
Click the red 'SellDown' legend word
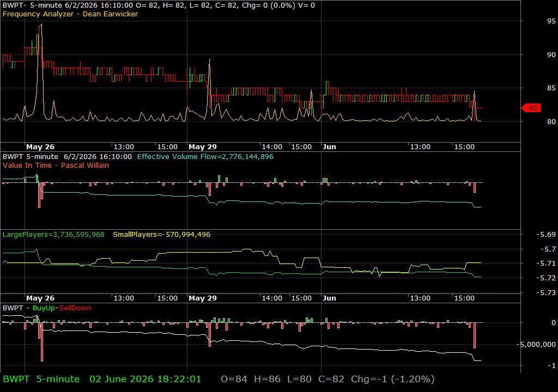pyautogui.click(x=75, y=308)
